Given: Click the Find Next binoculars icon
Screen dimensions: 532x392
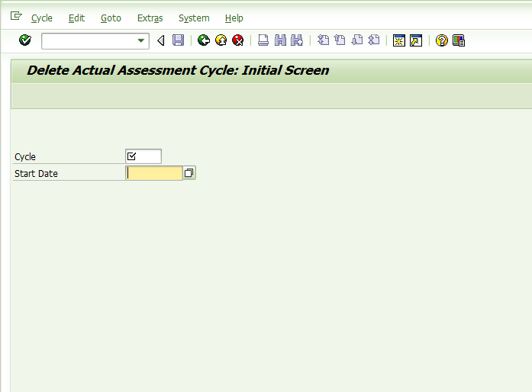Looking at the screenshot, I should (x=297, y=40).
